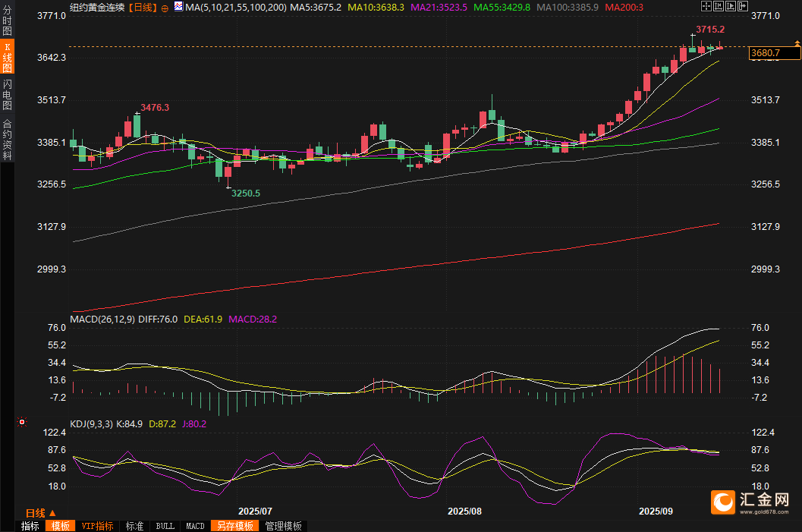Click the orange arrow on the price tag
Image resolution: width=802 pixels, height=532 pixels.
pos(797,44)
